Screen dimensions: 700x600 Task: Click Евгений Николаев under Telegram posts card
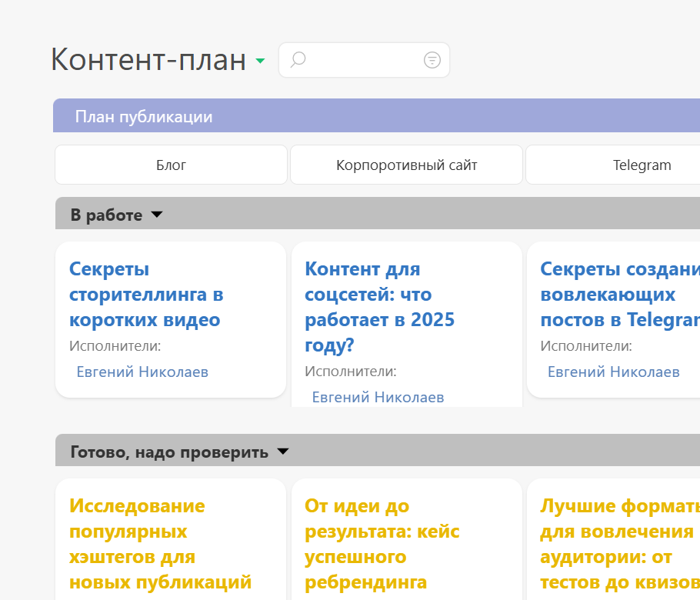click(613, 372)
